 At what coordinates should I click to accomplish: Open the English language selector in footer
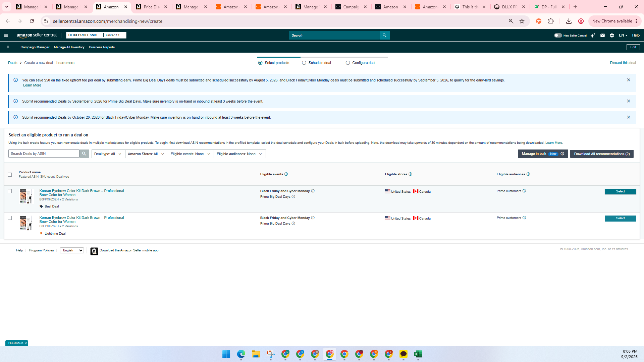coord(72,250)
